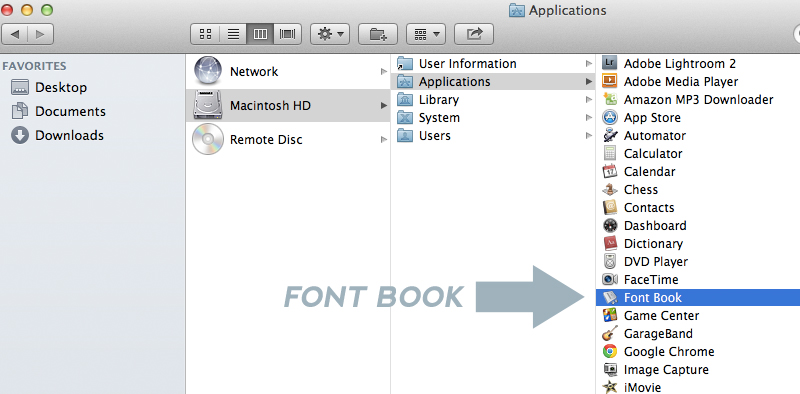Click the Share toolbar button
Viewport: 800px width, 394px height.
click(x=474, y=34)
